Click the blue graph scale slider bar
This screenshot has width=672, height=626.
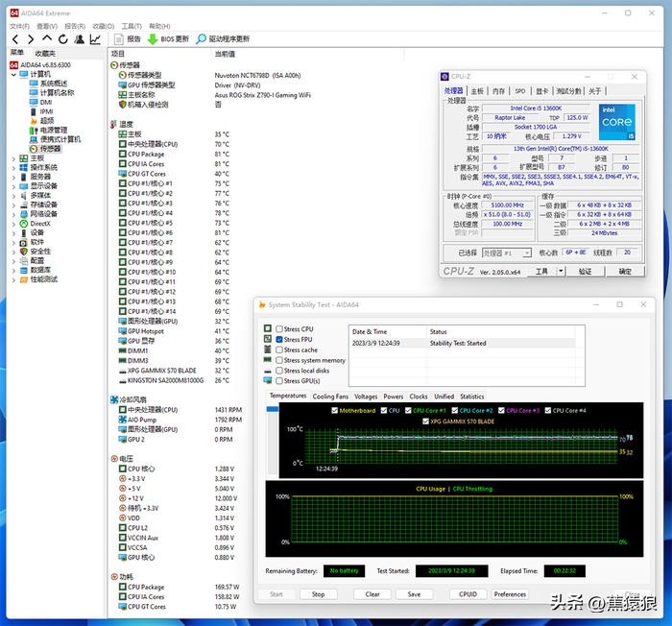tap(273, 408)
